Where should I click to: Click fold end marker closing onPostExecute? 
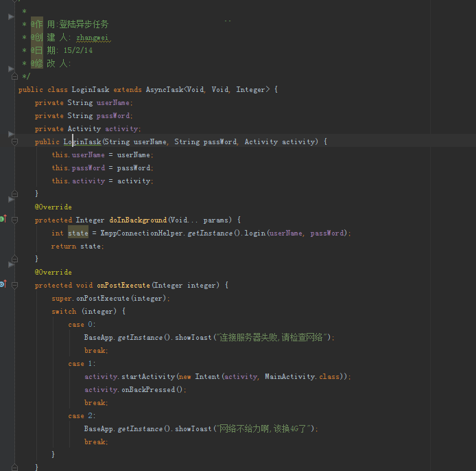click(14, 467)
